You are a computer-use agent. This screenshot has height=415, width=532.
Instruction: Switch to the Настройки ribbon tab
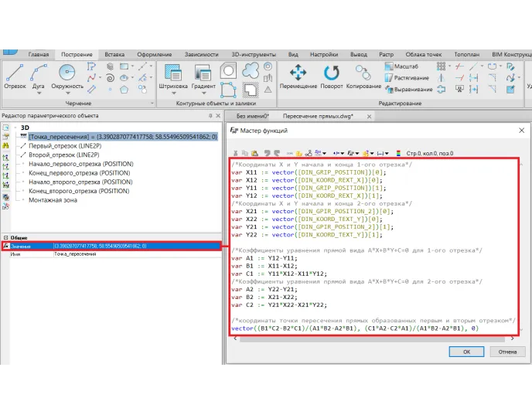[324, 54]
